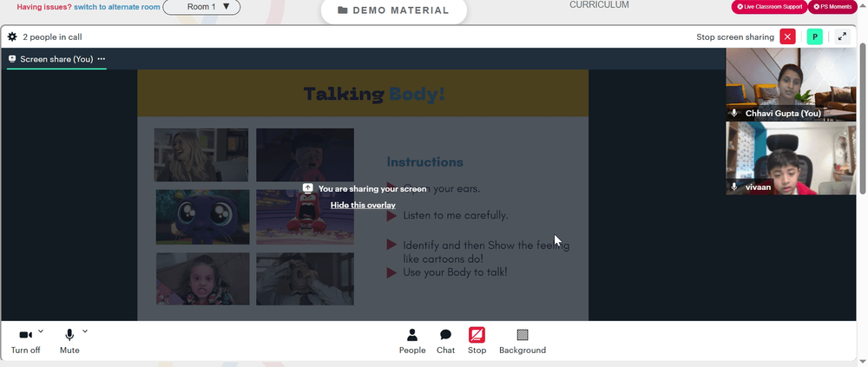
Task: Click the angry red cartoon character image
Action: pos(305,217)
